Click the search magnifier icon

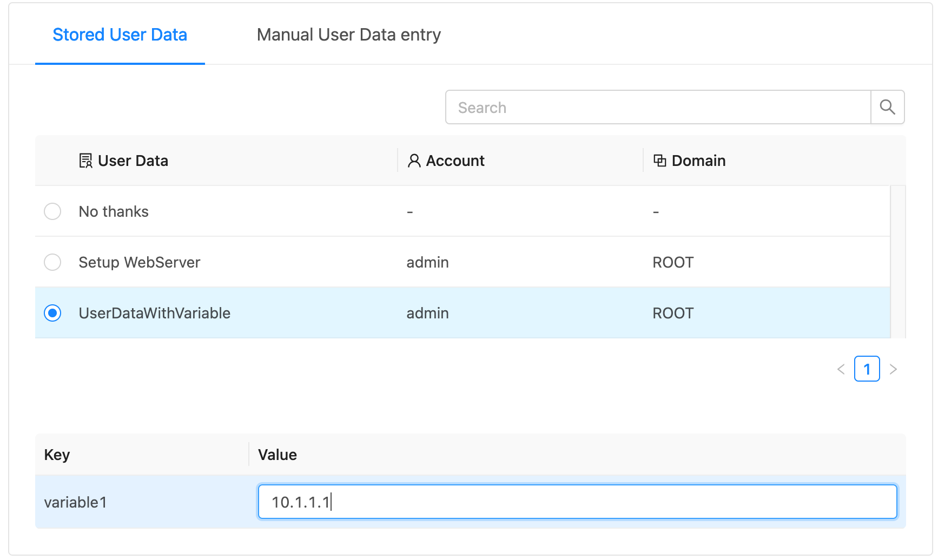tap(887, 107)
